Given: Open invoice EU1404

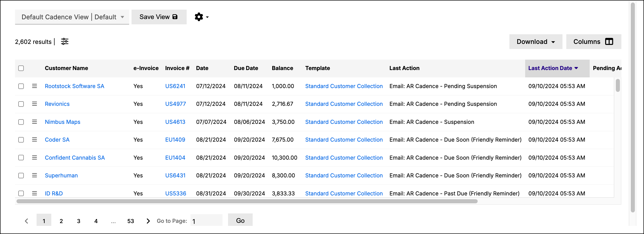Looking at the screenshot, I should click(x=175, y=158).
